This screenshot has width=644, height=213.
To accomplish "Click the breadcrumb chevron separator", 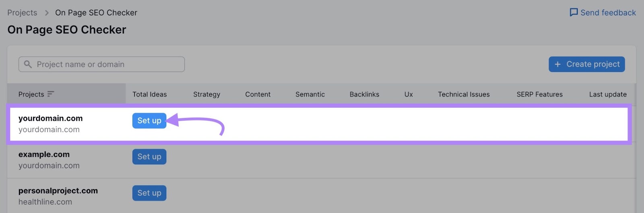I will [46, 13].
